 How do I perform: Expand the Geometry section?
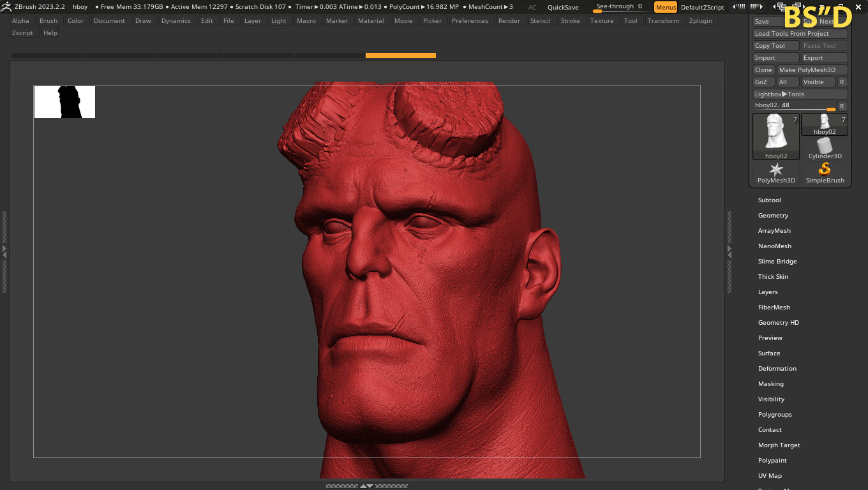pyautogui.click(x=773, y=216)
